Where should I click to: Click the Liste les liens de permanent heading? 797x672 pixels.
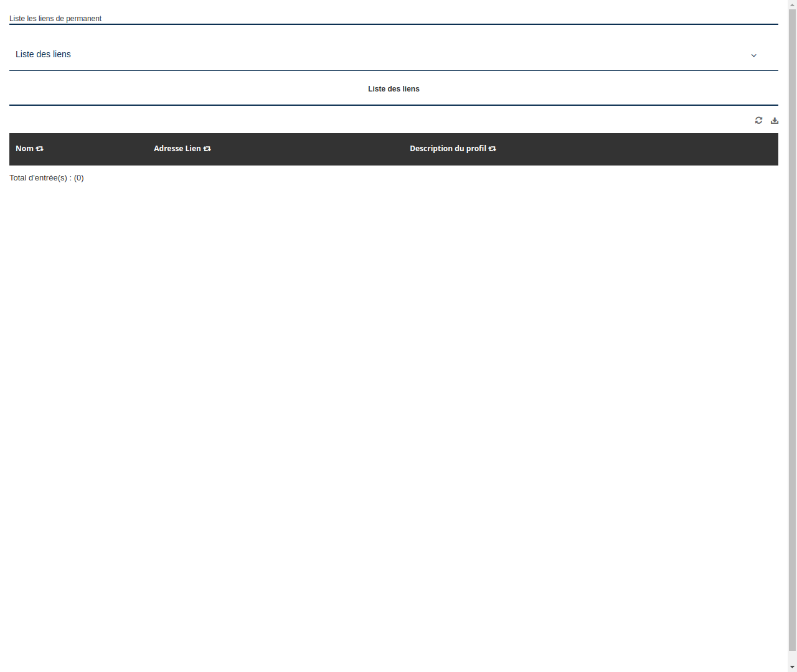55,19
